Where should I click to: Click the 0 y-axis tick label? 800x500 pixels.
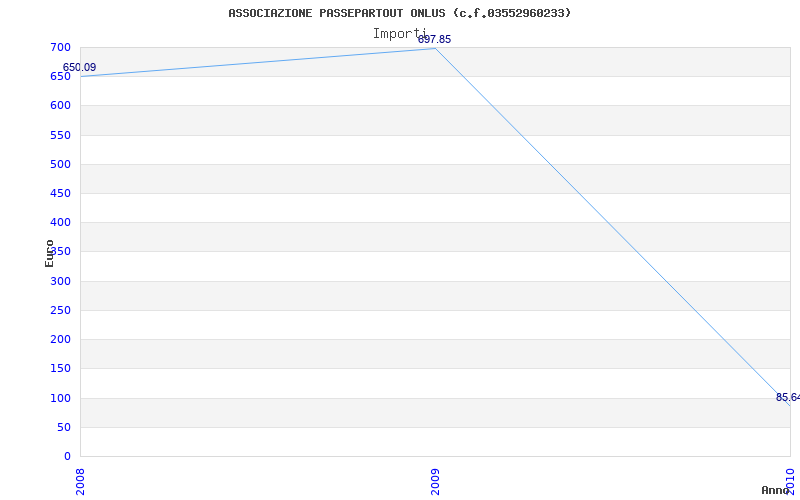pyautogui.click(x=67, y=456)
